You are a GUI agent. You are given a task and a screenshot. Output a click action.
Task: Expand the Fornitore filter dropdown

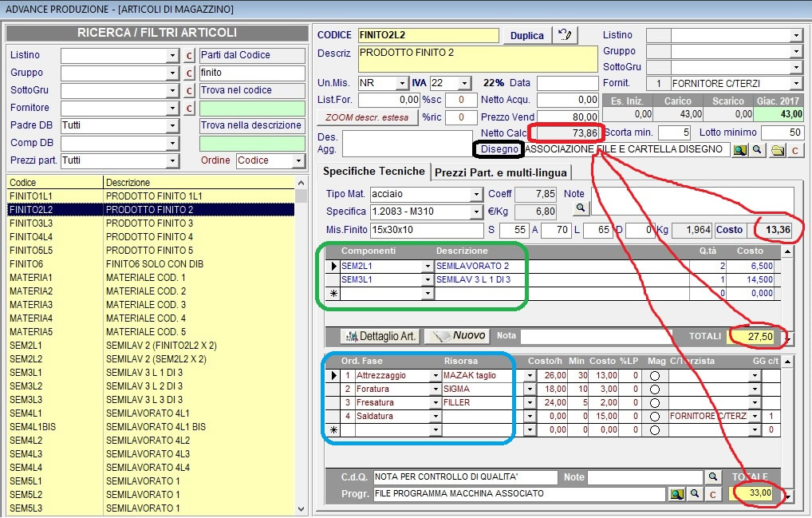pos(173,109)
